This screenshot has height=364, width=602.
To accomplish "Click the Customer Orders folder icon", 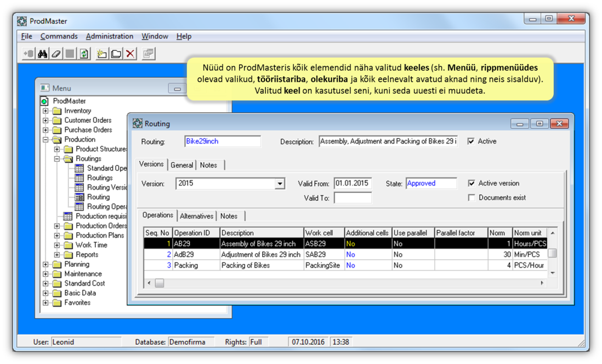I will [57, 121].
